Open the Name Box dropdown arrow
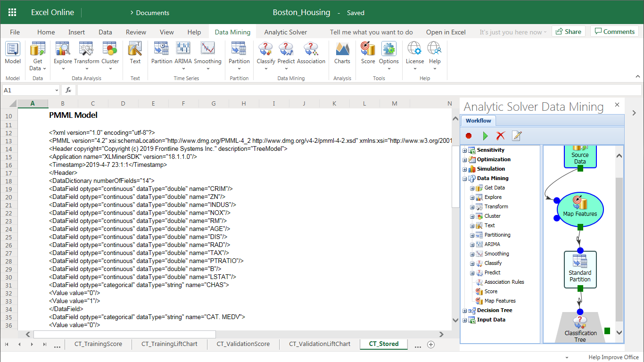This screenshot has width=644, height=362. tap(57, 90)
